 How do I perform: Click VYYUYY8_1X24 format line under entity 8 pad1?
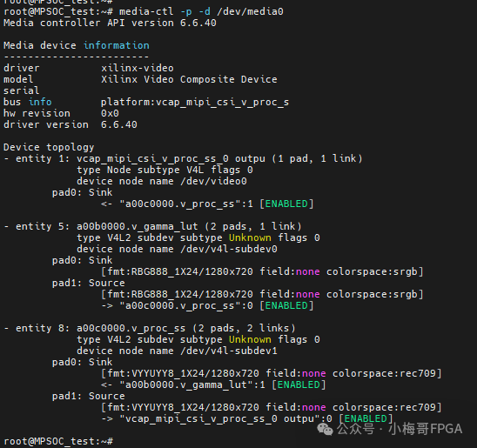coord(271,407)
